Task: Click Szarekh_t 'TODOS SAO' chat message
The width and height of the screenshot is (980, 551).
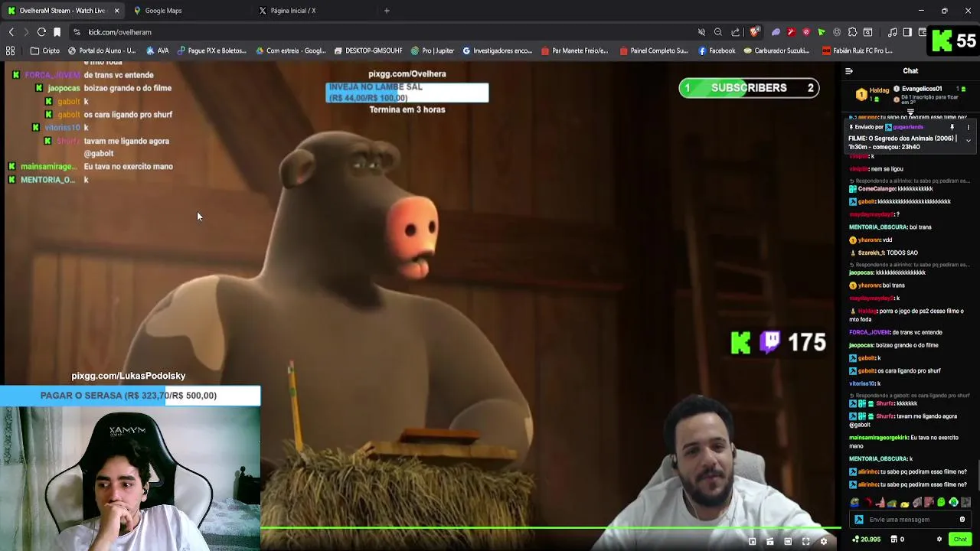Action: tap(884, 253)
